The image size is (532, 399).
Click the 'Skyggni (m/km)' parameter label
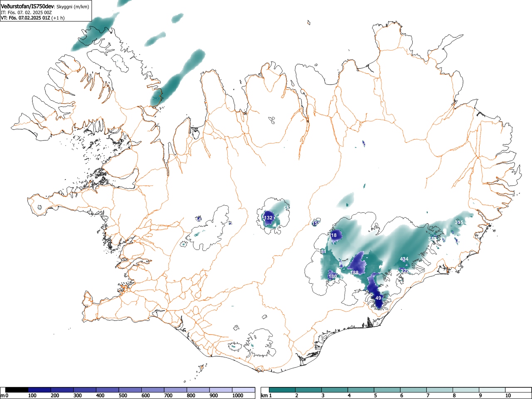click(73, 7)
